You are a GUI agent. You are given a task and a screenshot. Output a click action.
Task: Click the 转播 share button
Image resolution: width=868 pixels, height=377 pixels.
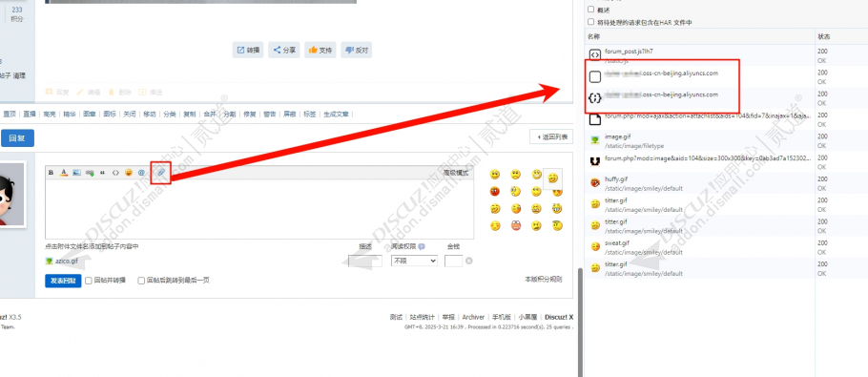tap(247, 50)
